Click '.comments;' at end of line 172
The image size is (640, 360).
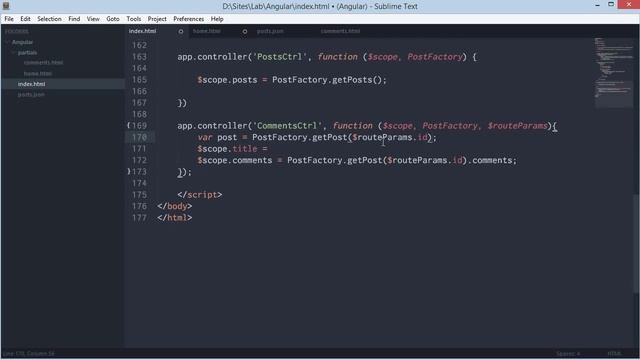(x=492, y=160)
